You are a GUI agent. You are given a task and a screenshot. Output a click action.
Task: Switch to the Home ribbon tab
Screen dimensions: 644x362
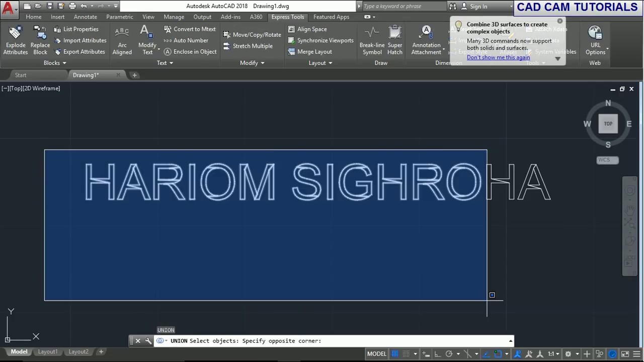(x=34, y=17)
